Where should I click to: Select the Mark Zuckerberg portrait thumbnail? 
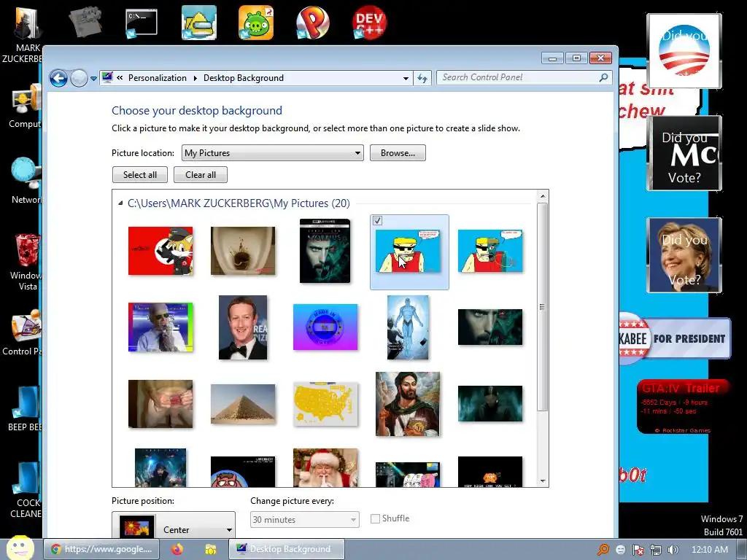(x=243, y=327)
